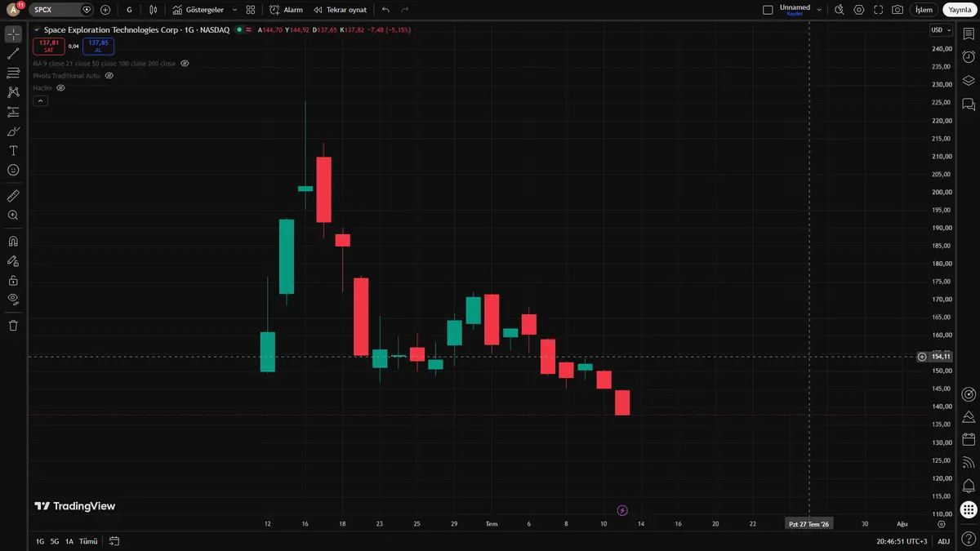Toggle magnet mode on drawing toolbar
Image resolution: width=980 pixels, height=551 pixels.
(13, 242)
